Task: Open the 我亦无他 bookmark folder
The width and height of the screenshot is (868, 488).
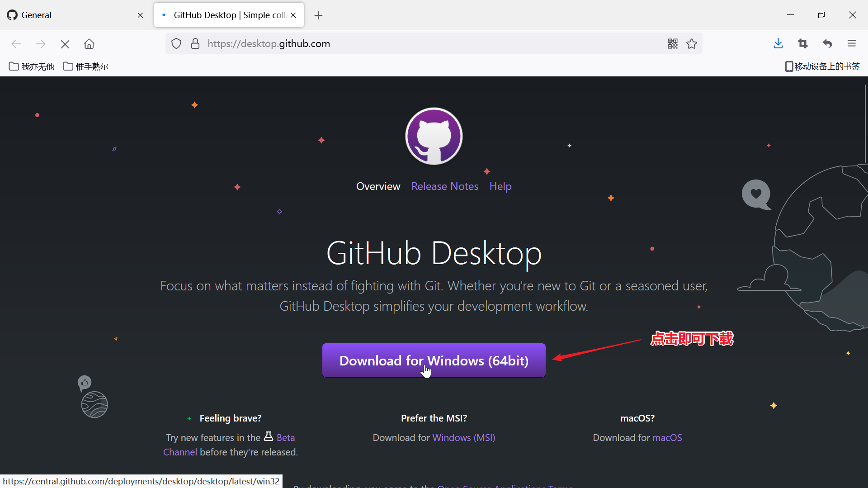Action: click(32, 66)
